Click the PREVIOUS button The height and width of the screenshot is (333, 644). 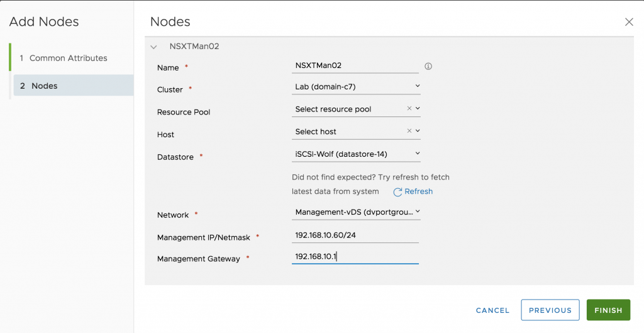coord(550,310)
